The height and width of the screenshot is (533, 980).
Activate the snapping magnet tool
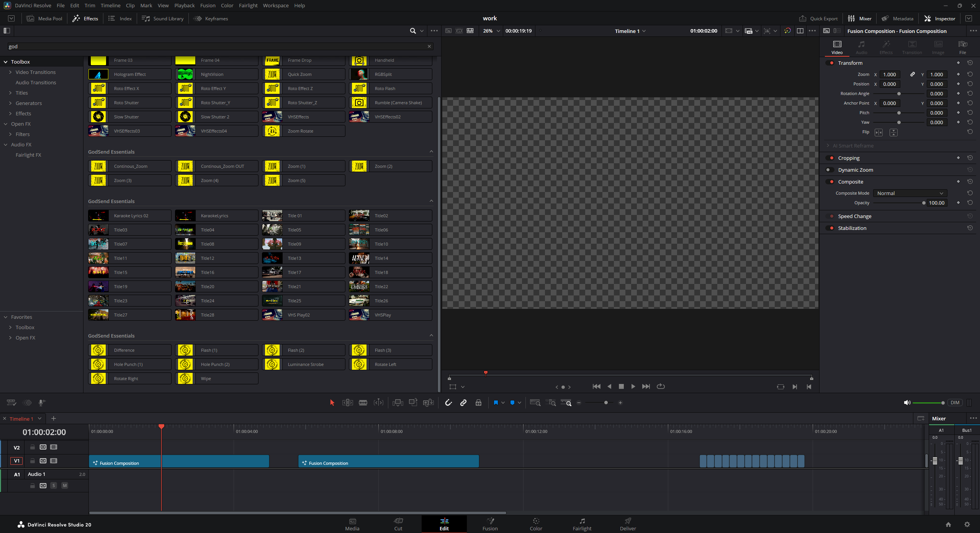point(448,402)
